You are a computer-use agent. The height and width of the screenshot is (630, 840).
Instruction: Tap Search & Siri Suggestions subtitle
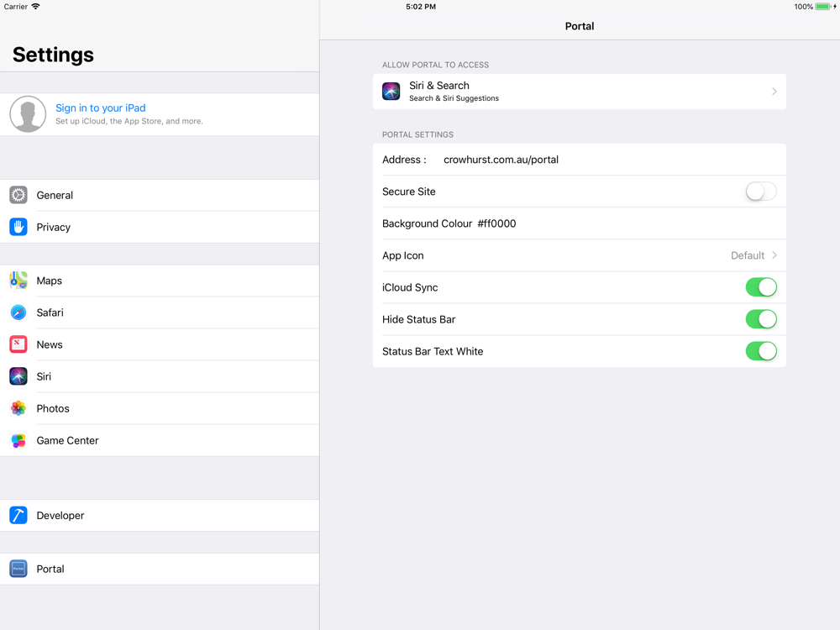tap(454, 98)
